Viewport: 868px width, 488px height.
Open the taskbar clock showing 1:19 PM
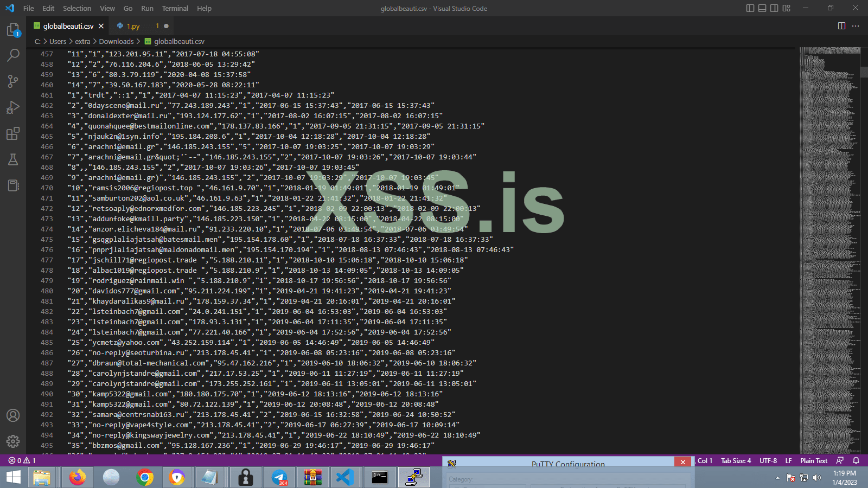(845, 478)
